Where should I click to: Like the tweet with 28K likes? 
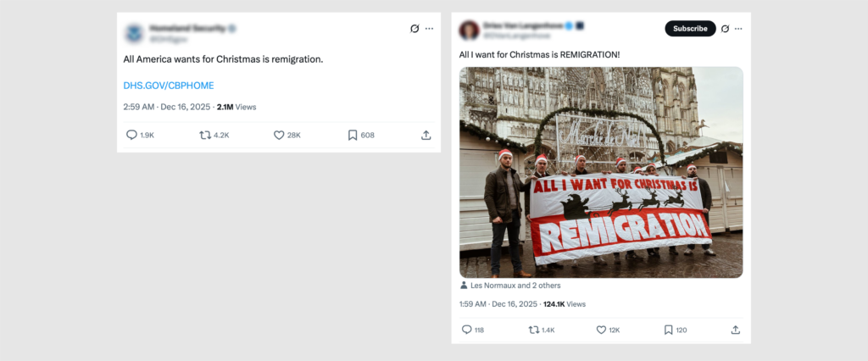tap(279, 135)
